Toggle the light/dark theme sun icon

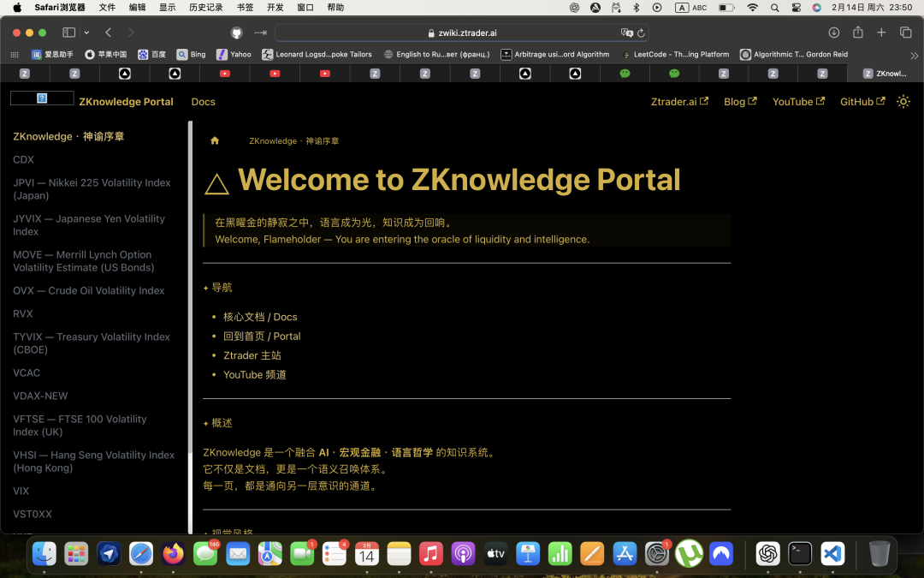point(903,101)
